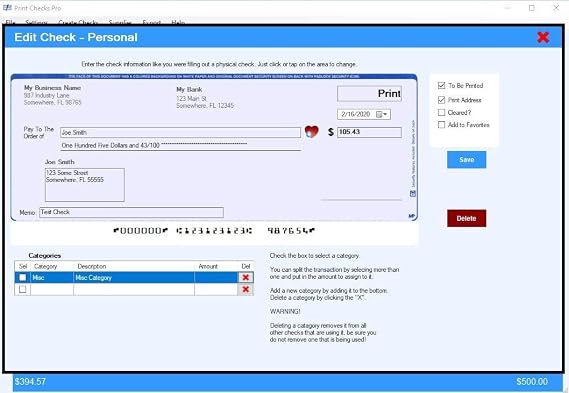This screenshot has width=569, height=393.
Task: Delete the Misc category with its red X
Action: pyautogui.click(x=246, y=278)
